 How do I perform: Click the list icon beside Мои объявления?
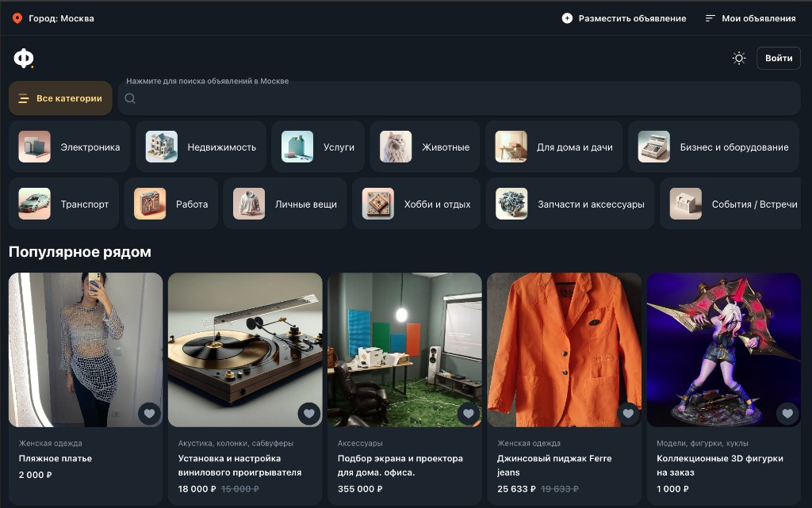(x=710, y=18)
